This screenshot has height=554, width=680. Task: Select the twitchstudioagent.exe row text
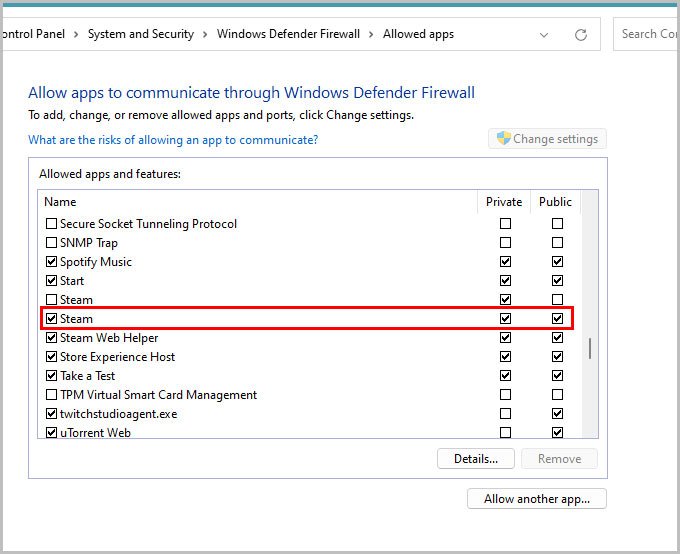(118, 414)
